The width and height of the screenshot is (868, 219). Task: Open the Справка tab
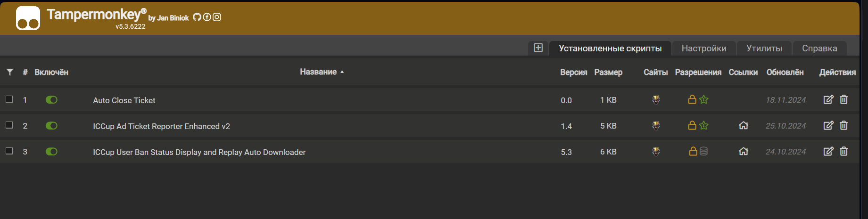click(x=819, y=48)
